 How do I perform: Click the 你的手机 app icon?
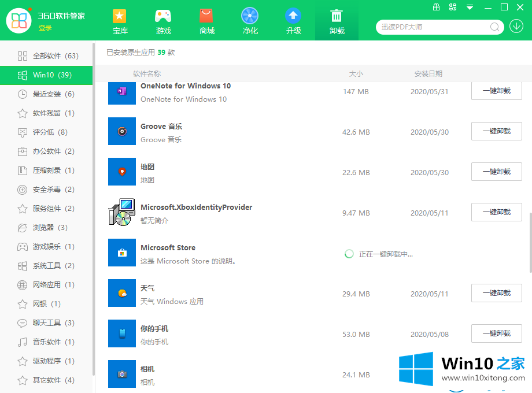coord(122,333)
